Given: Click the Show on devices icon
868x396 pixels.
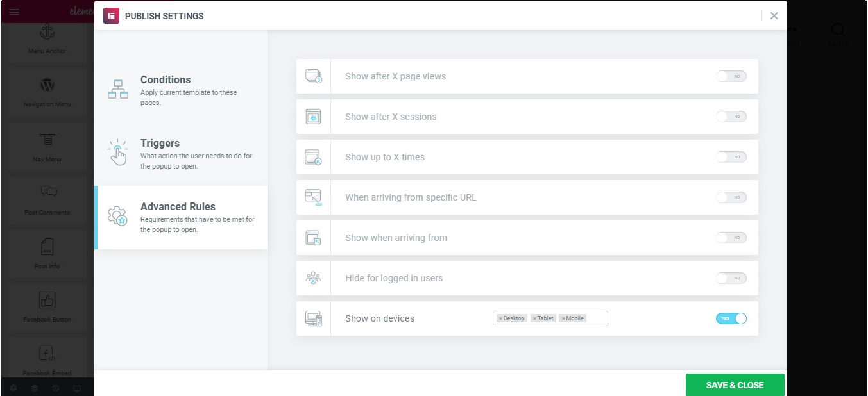Looking at the screenshot, I should [x=313, y=318].
